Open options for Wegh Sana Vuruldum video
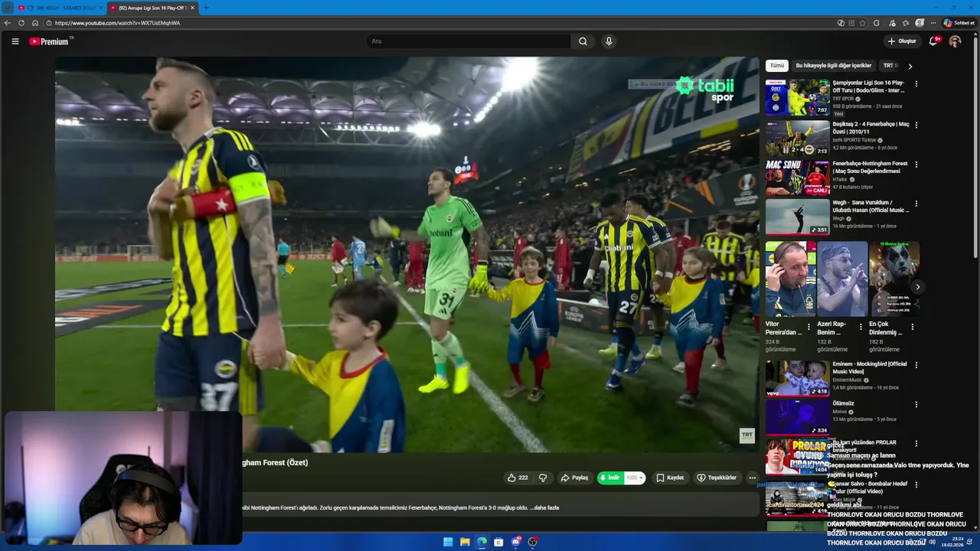The width and height of the screenshot is (980, 551). coord(916,204)
